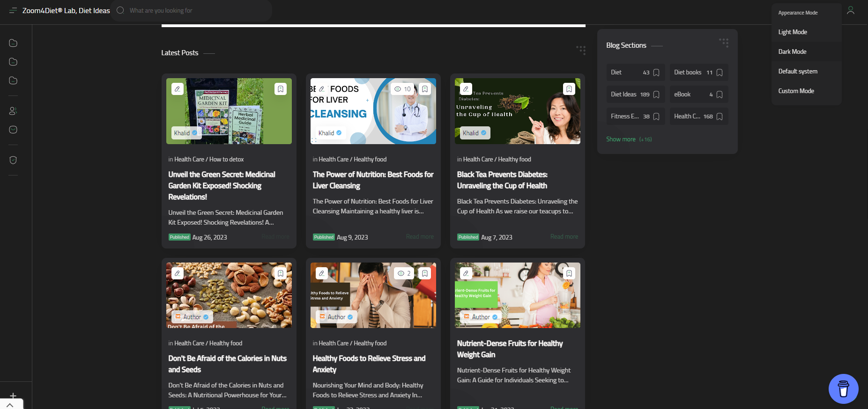Image resolution: width=868 pixels, height=409 pixels.
Task: Click the plus icon in left sidebar
Action: (x=13, y=396)
